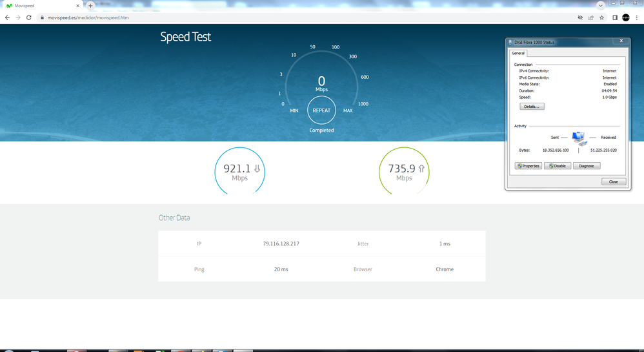Click the Jitter label
Viewport: 644px width, 352px height.
click(x=363, y=244)
